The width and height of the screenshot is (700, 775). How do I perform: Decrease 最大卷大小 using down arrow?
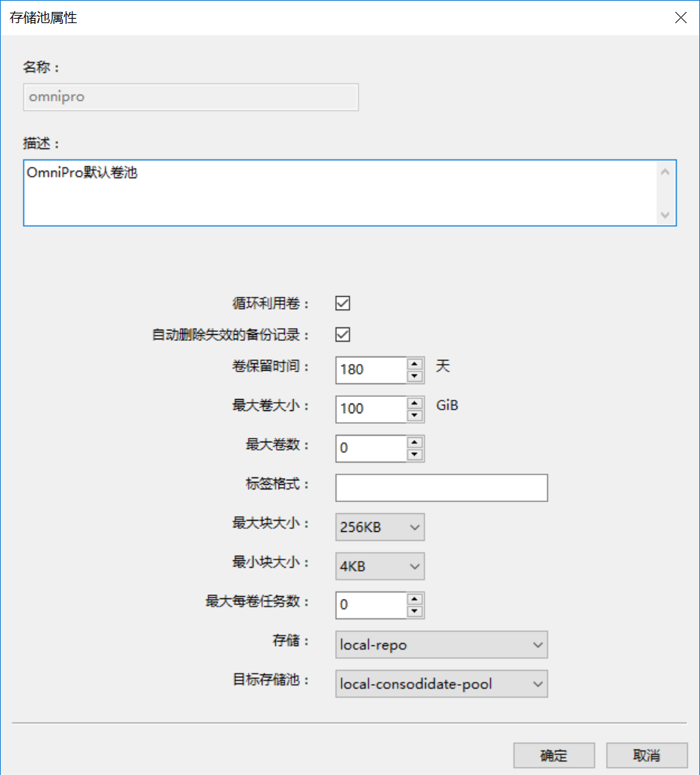tap(415, 415)
